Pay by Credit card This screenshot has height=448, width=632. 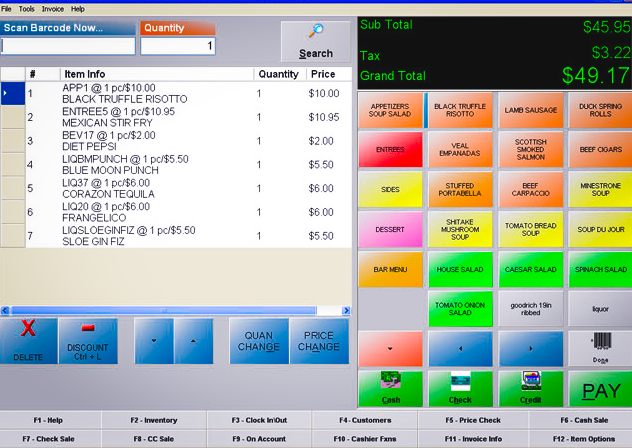pos(530,389)
